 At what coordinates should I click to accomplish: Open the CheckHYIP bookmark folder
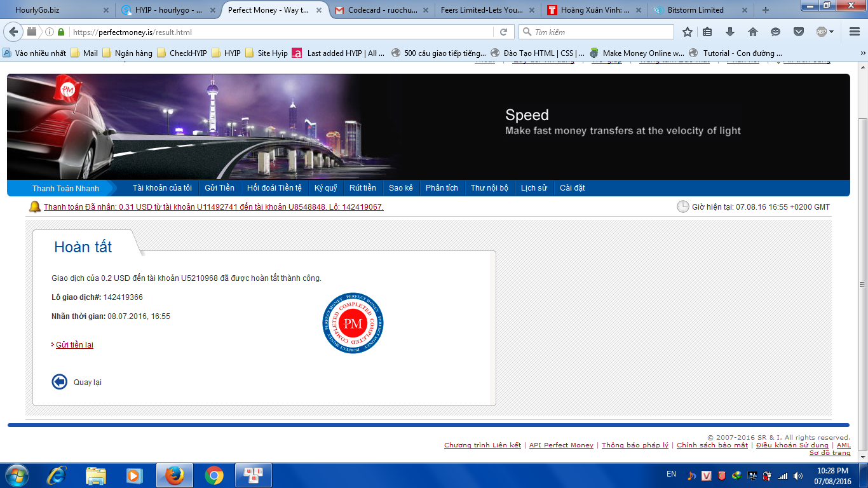tap(182, 53)
